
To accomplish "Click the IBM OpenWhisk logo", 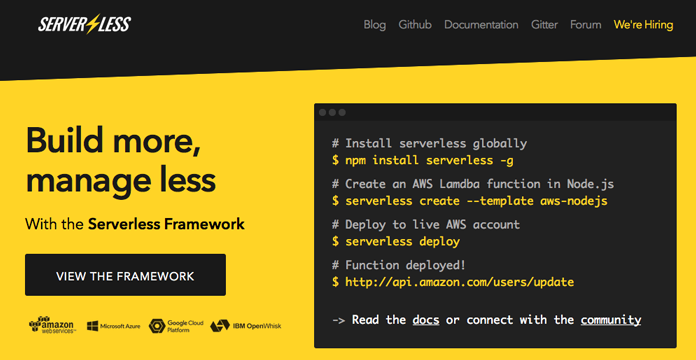I will point(245,326).
